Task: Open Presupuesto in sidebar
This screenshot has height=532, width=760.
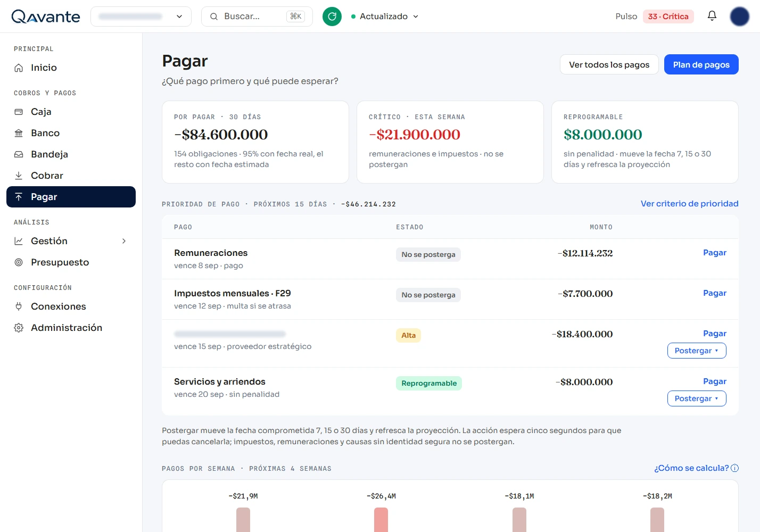Action: pos(71,262)
